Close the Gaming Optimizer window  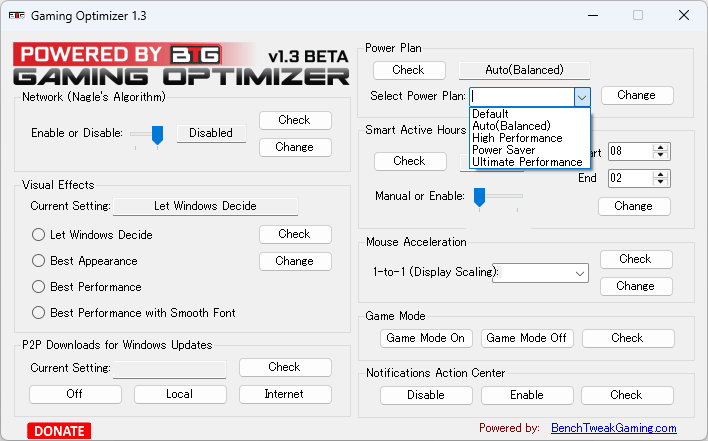684,15
